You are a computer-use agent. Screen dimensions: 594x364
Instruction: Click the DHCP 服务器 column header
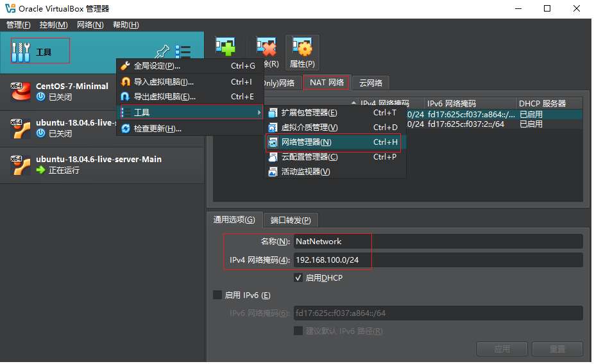click(x=549, y=103)
